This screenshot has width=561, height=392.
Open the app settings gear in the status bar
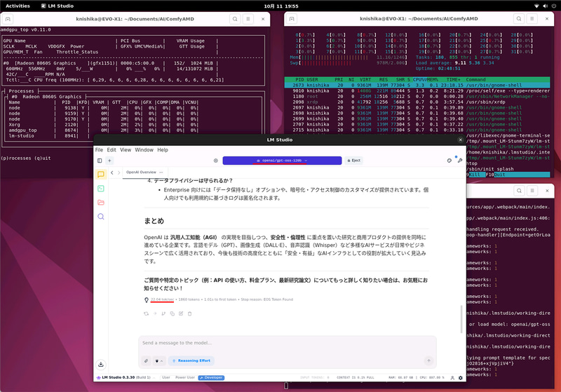pyautogui.click(x=461, y=378)
